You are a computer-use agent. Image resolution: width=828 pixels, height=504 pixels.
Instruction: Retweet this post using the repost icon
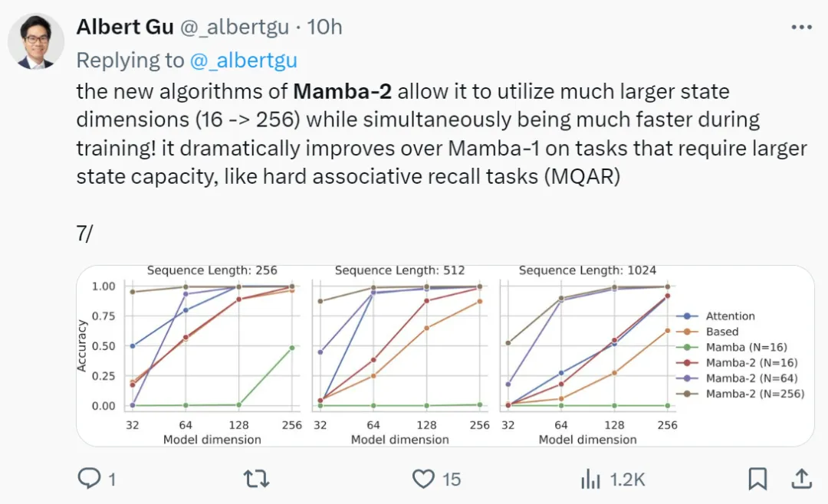coord(257,479)
